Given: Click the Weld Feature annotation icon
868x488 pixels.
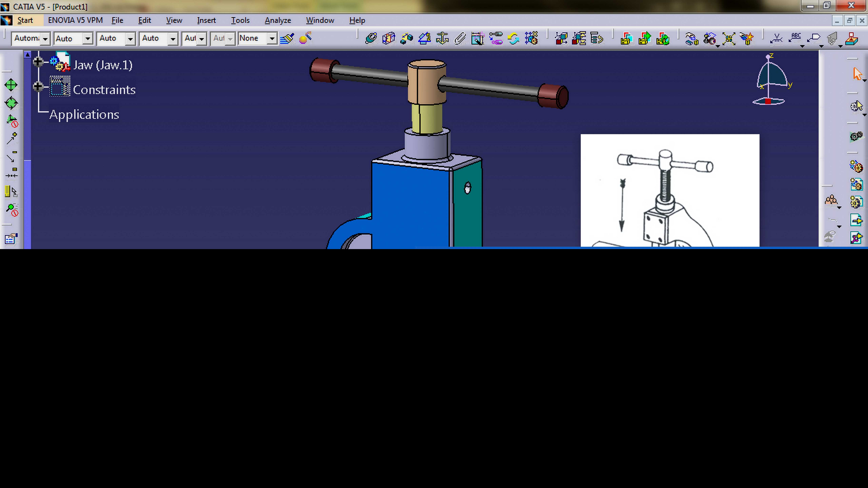Looking at the screenshot, I should coord(776,38).
